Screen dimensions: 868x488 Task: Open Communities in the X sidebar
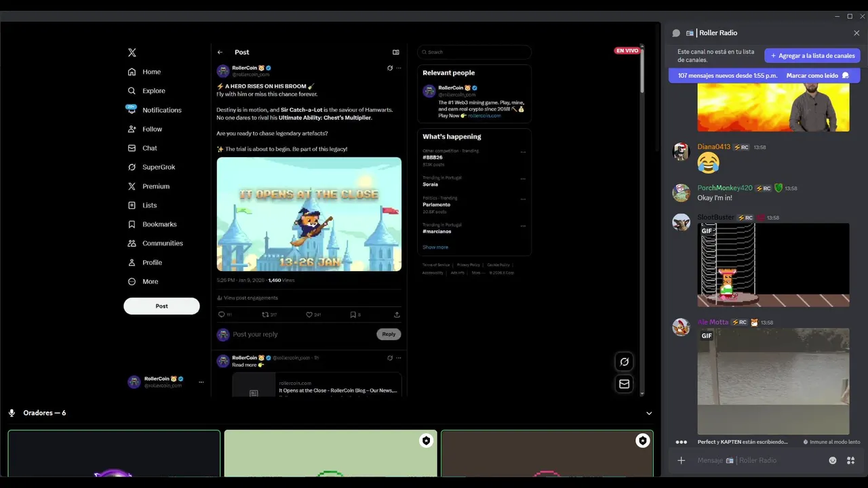[155, 243]
